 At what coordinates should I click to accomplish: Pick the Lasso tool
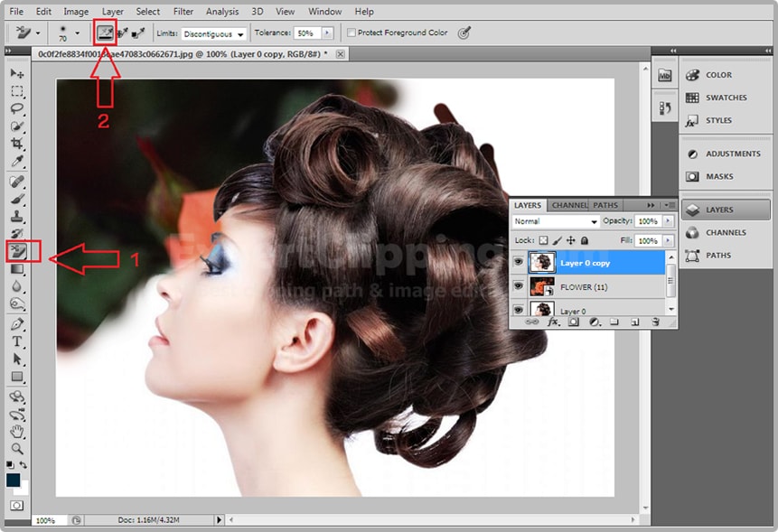(17, 108)
